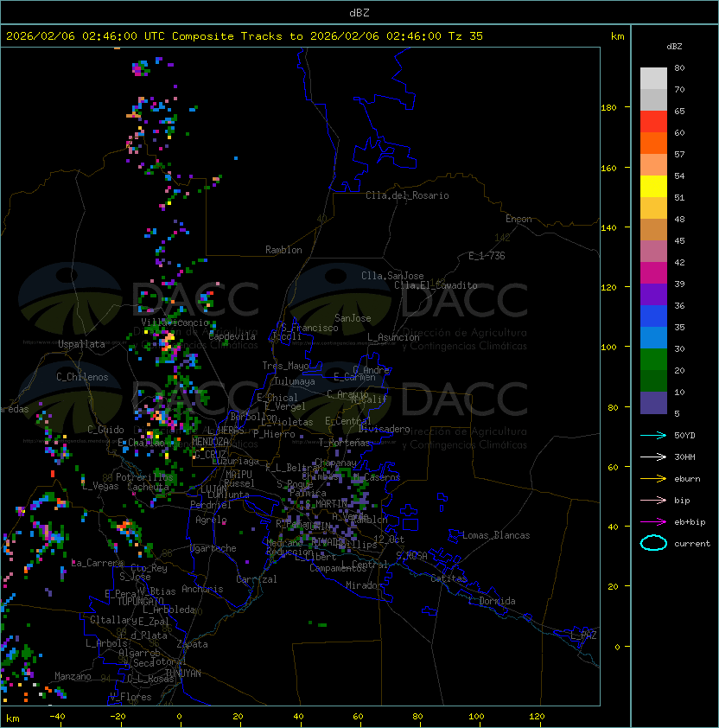Select the magenta eb+bip arrow symbol
The image size is (719, 728).
[653, 521]
